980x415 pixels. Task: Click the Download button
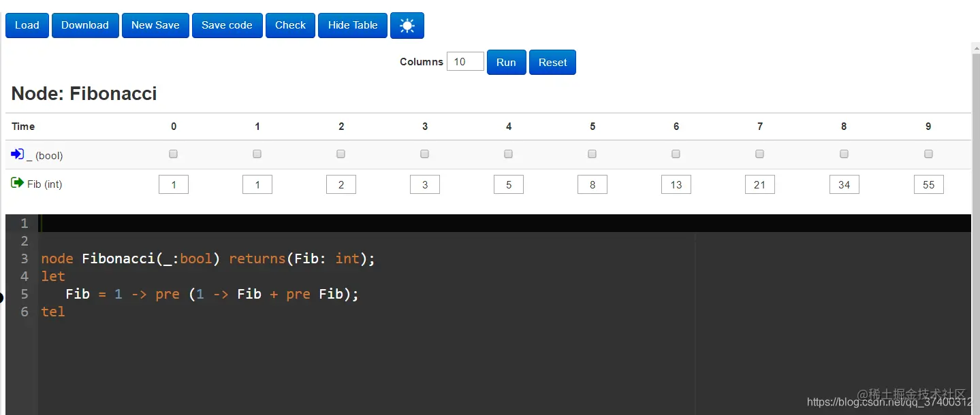pos(85,25)
